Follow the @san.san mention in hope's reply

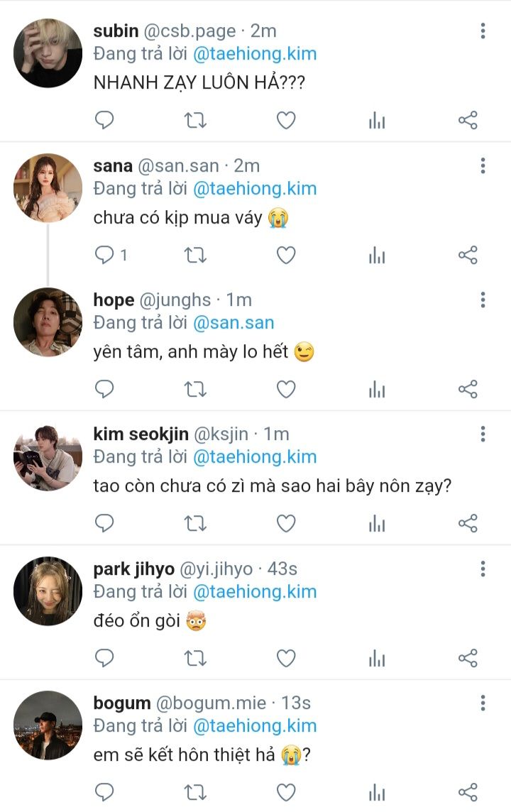(x=233, y=323)
